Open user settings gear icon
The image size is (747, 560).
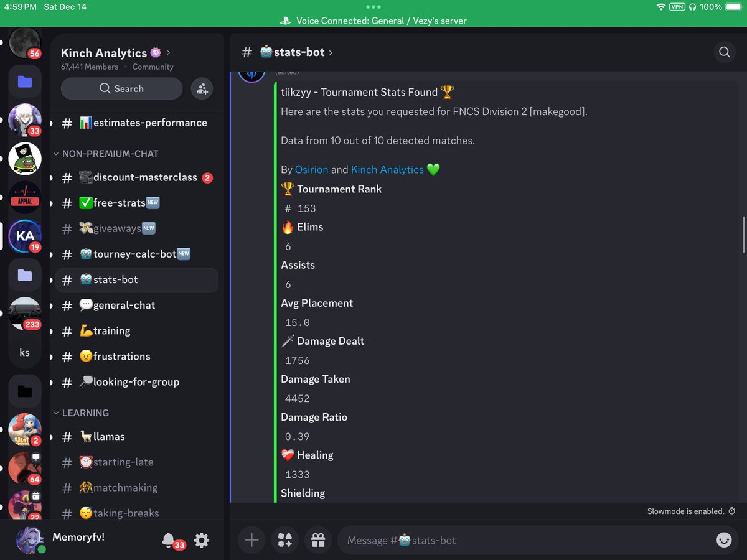tap(202, 540)
